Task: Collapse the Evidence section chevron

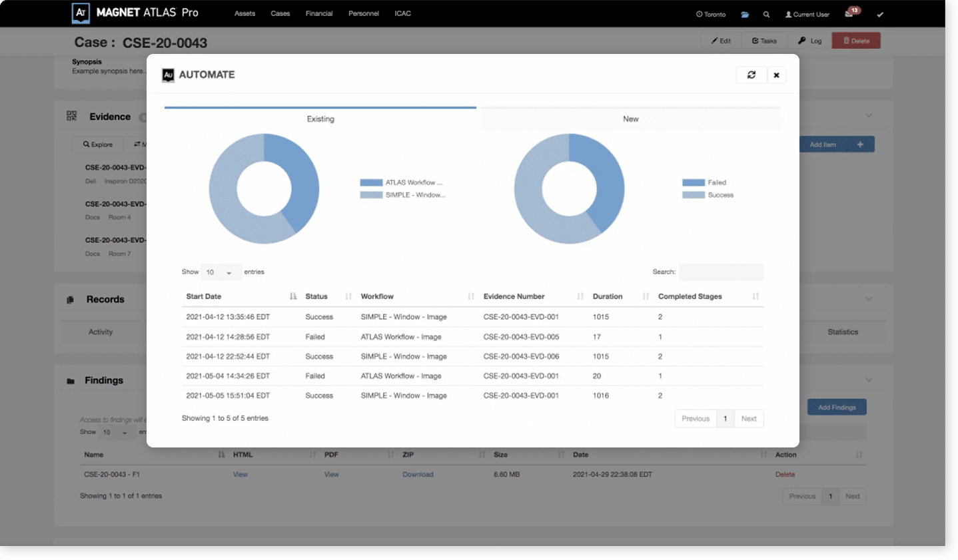Action: [x=869, y=116]
